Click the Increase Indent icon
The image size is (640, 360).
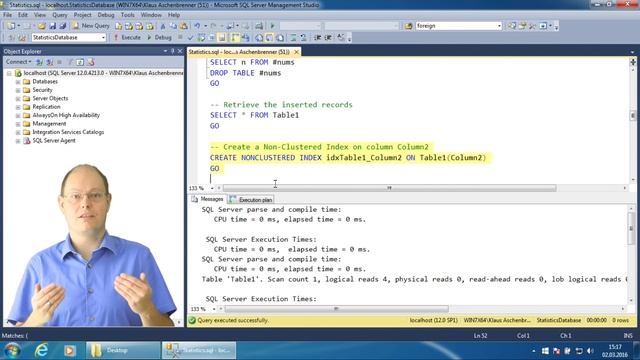(328, 38)
